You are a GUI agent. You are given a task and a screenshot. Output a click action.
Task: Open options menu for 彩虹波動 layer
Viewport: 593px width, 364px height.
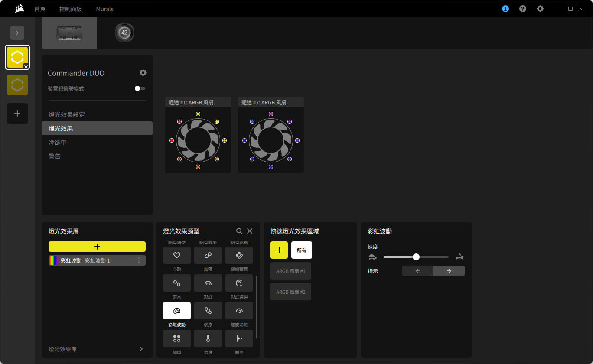pyautogui.click(x=139, y=260)
